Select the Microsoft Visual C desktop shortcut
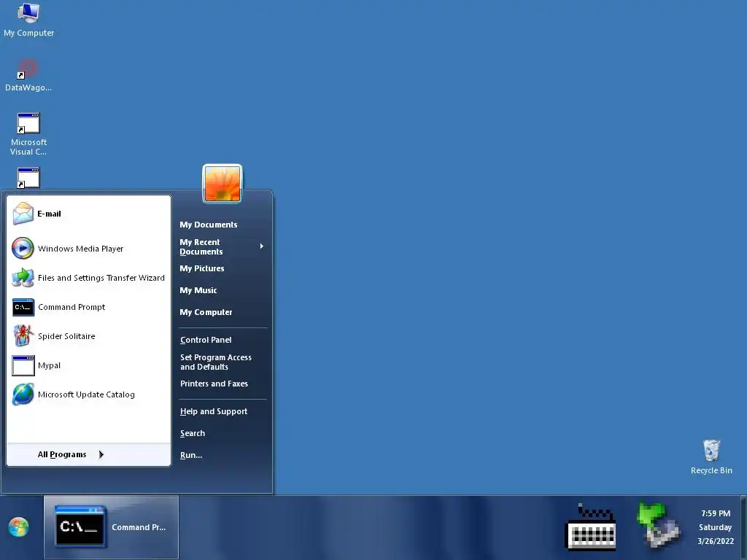The height and width of the screenshot is (560, 747). [x=28, y=134]
